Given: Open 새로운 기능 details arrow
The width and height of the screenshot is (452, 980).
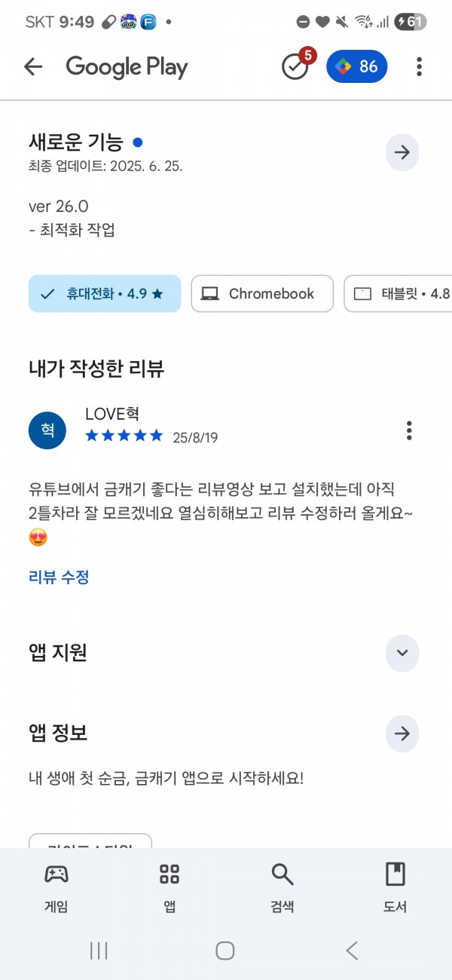Looking at the screenshot, I should pos(402,152).
